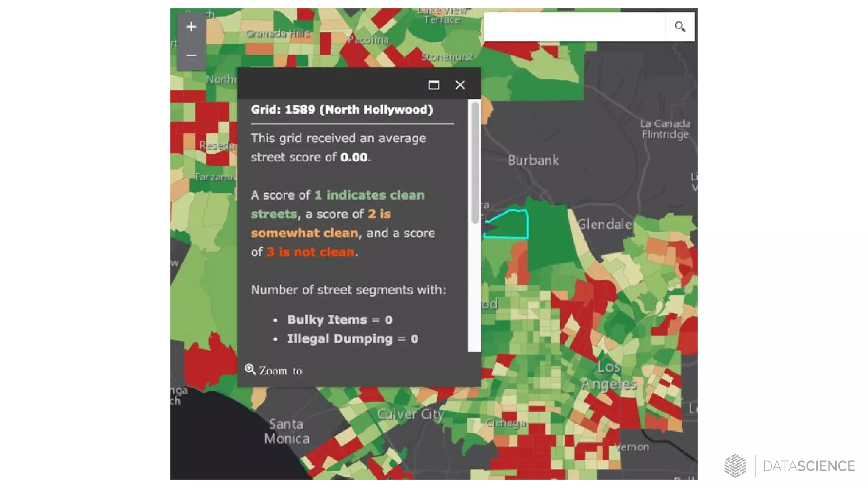Screen dimensions: 868x488
Task: Click the Los Angeles map label
Action: pos(609,376)
